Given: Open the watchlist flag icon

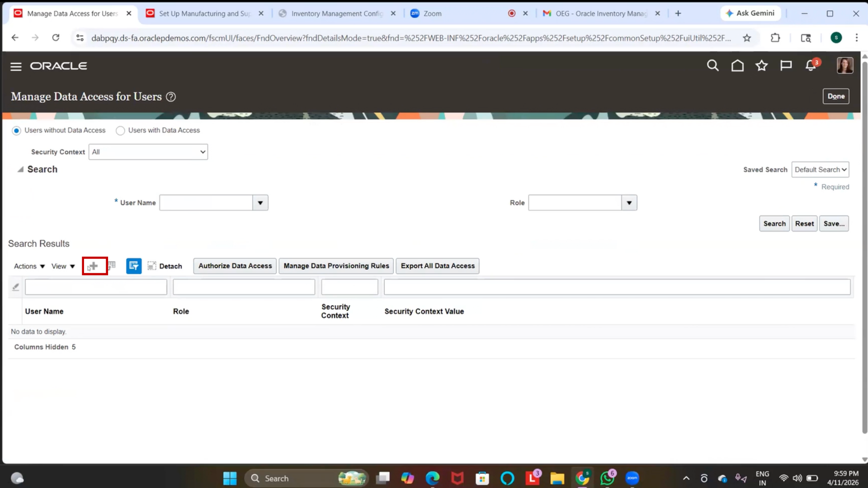Looking at the screenshot, I should click(786, 66).
